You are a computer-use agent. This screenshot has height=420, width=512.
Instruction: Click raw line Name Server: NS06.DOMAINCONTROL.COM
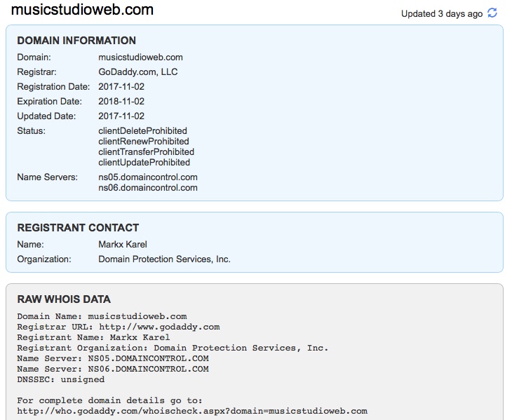[113, 369]
